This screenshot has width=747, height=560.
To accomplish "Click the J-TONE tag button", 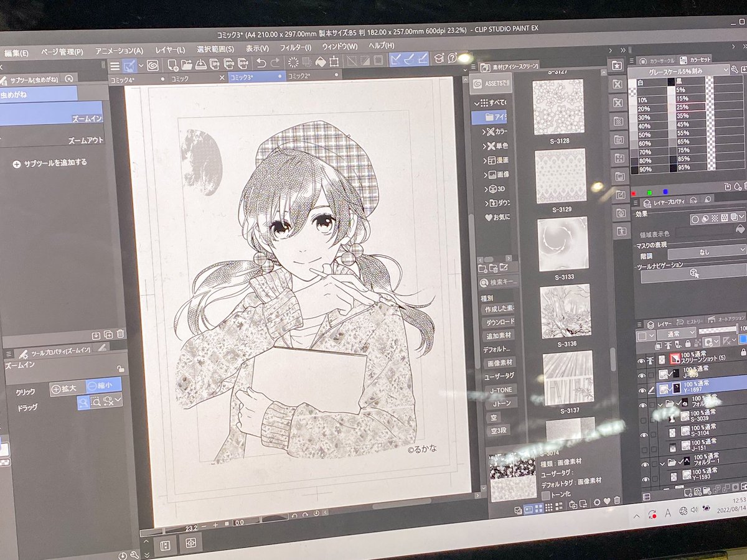I will (500, 390).
